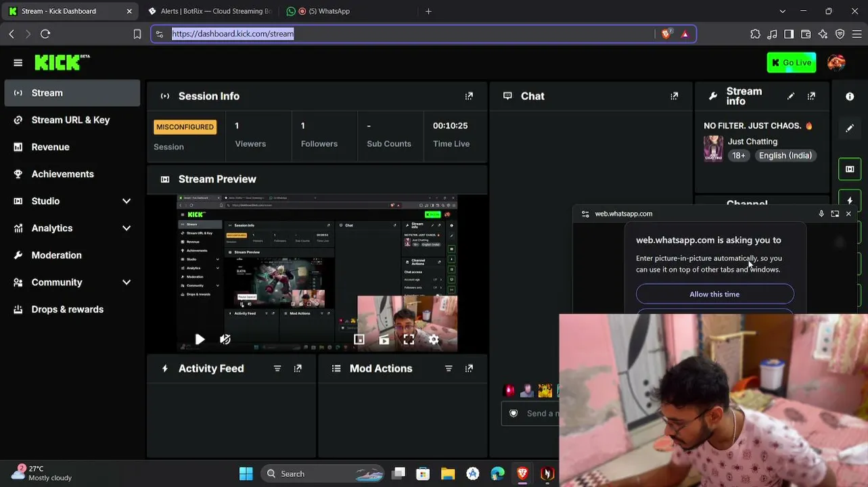Image resolution: width=868 pixels, height=487 pixels.
Task: Click the Go Live button
Action: 791,62
